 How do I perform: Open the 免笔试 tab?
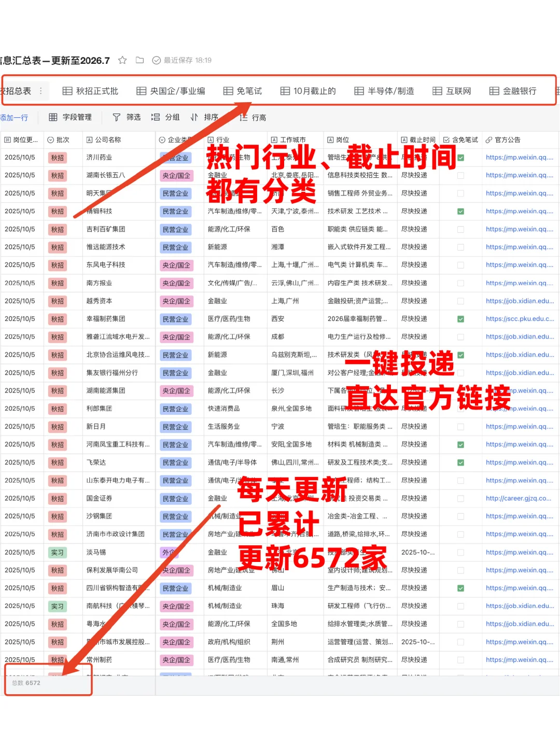coord(242,91)
